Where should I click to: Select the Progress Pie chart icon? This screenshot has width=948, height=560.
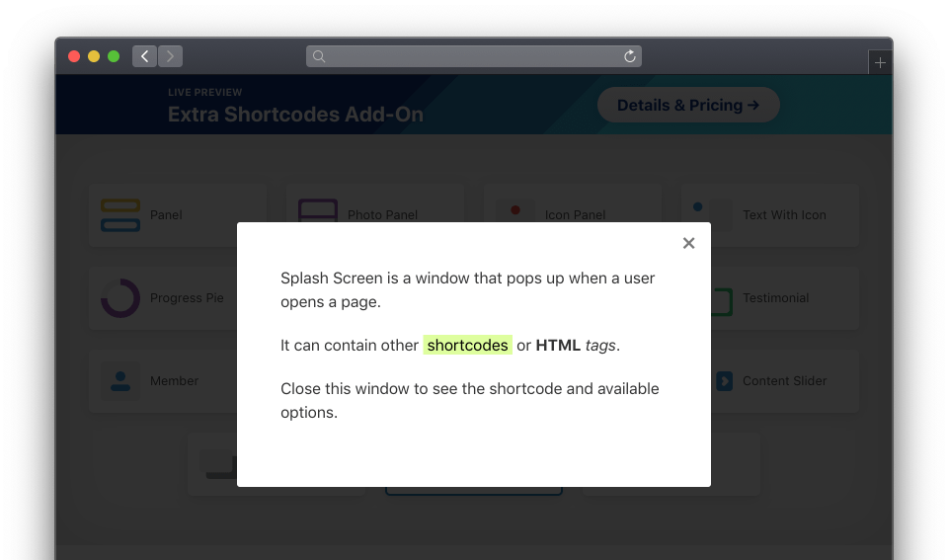(120, 298)
